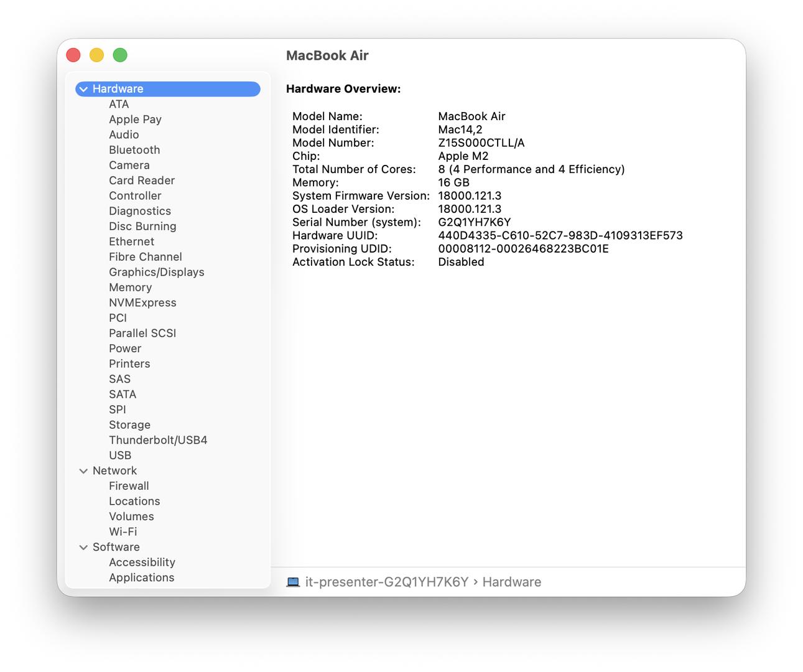Open Ethernet hardware info
The image size is (803, 672).
coord(131,241)
